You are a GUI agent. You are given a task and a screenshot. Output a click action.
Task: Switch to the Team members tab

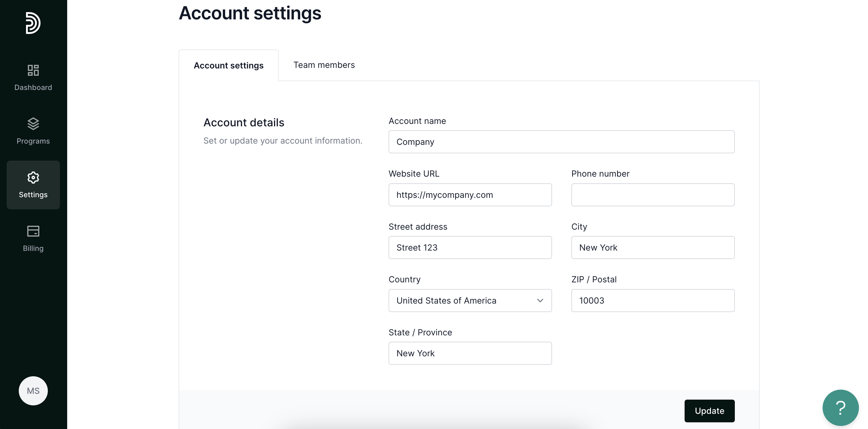[x=324, y=65]
